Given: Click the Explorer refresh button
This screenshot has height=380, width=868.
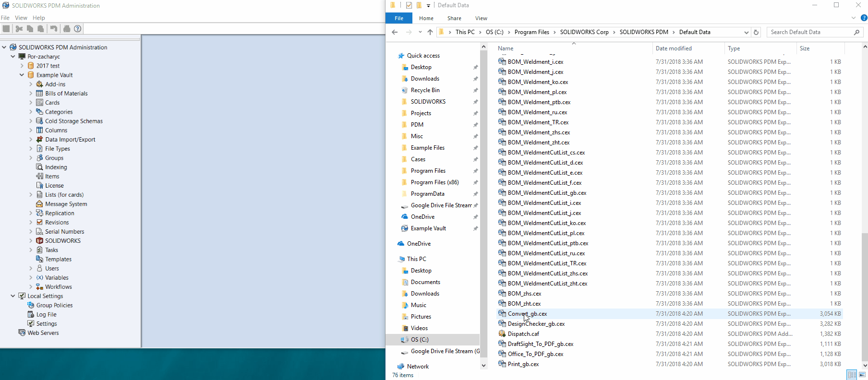Looking at the screenshot, I should (756, 32).
